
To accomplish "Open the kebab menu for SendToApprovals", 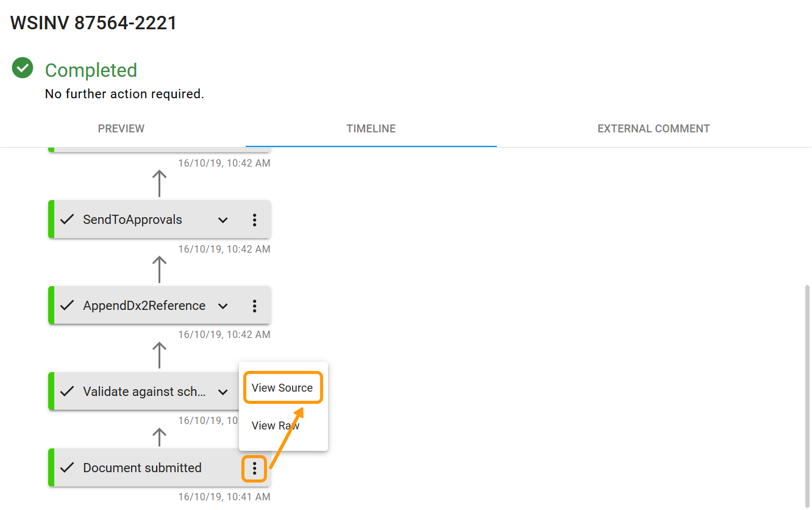I will click(x=254, y=220).
